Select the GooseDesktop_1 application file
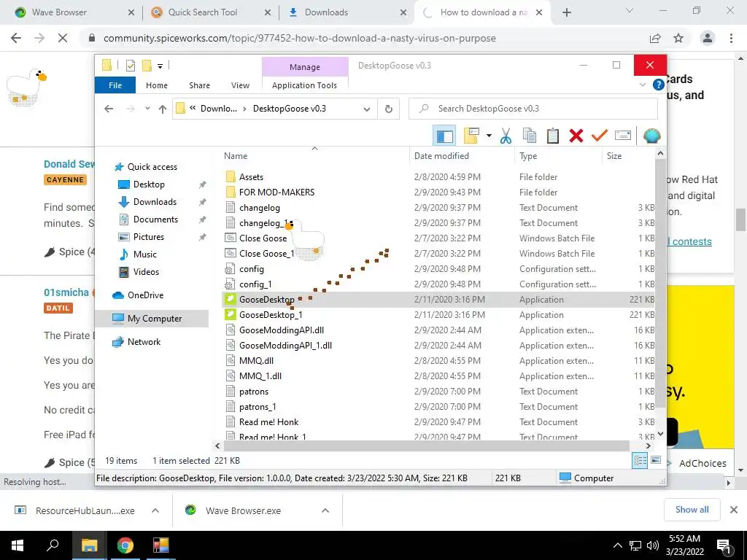Viewport: 747px width, 560px height. [x=271, y=315]
